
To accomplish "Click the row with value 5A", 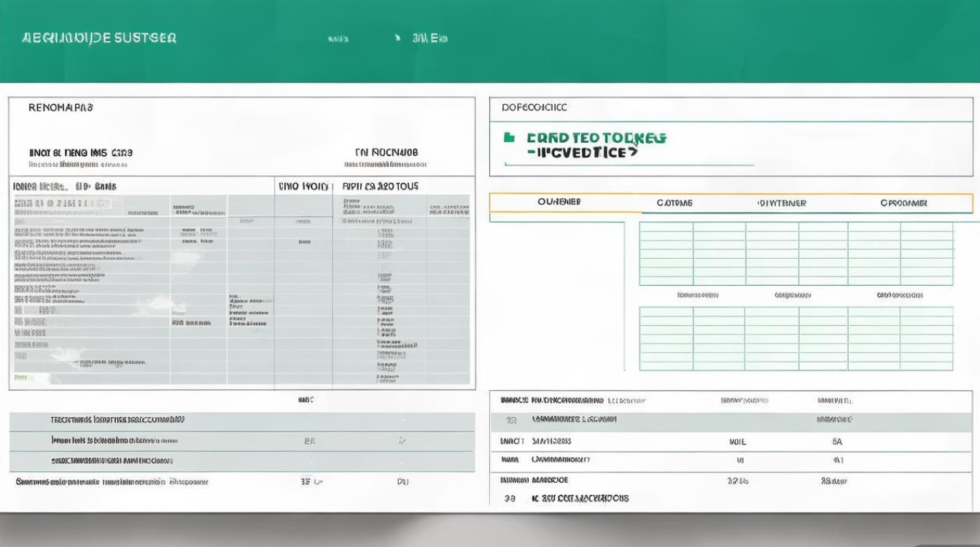I will [731, 441].
